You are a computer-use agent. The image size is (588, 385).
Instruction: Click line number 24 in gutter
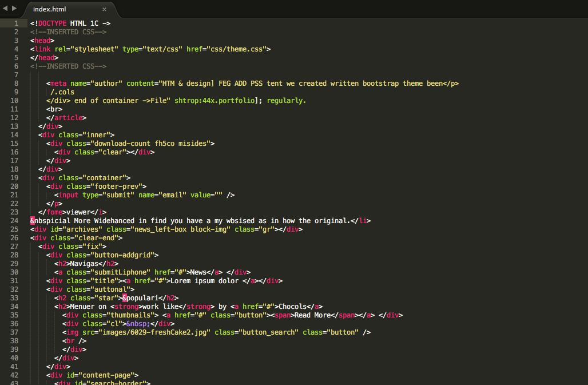(14, 221)
